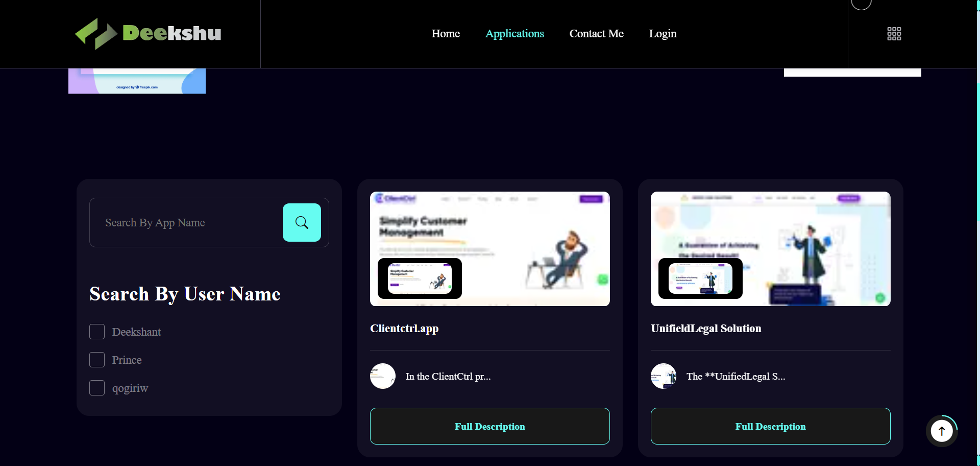Screen dimensions: 980x466
Task: Open the grid menu icon
Action: point(894,34)
